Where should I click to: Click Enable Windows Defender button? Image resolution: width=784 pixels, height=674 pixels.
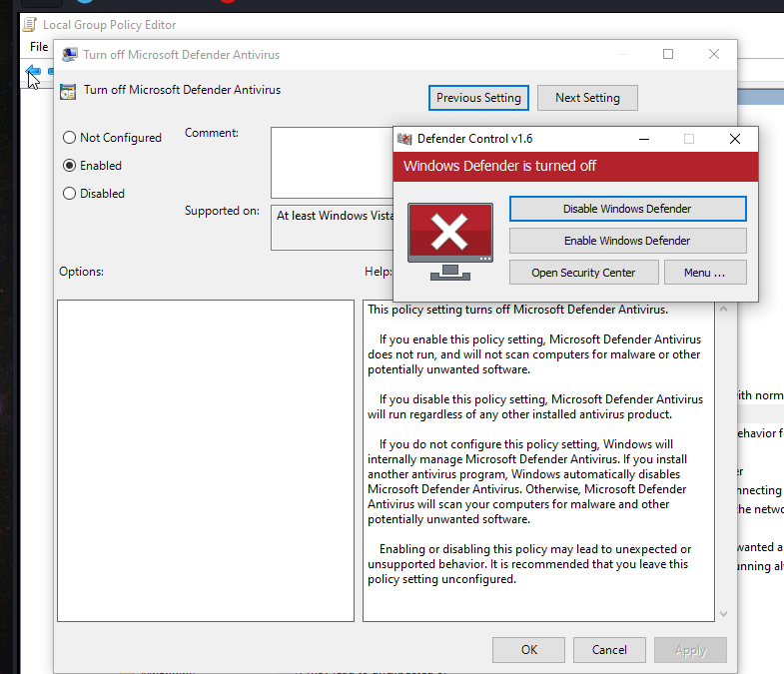click(x=627, y=241)
